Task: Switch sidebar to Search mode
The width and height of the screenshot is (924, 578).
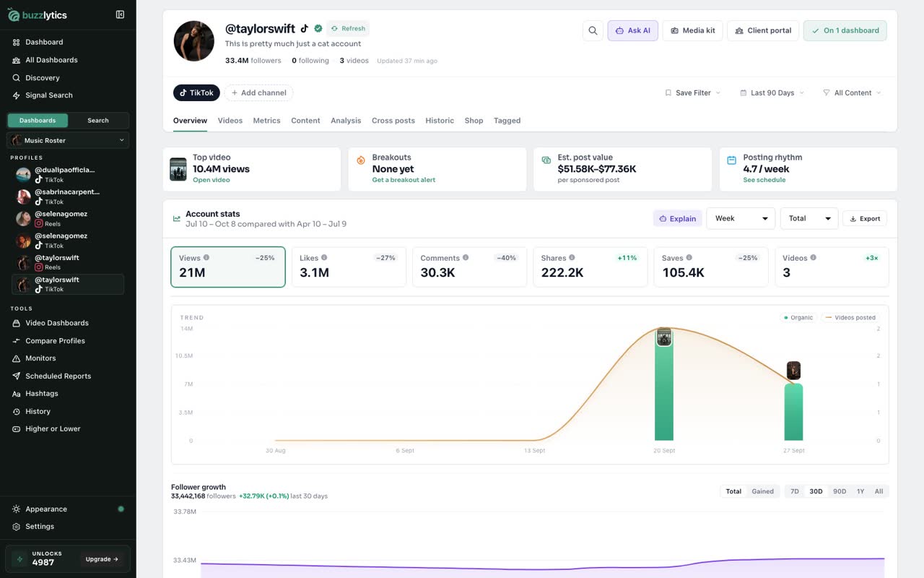Action: [x=98, y=121]
